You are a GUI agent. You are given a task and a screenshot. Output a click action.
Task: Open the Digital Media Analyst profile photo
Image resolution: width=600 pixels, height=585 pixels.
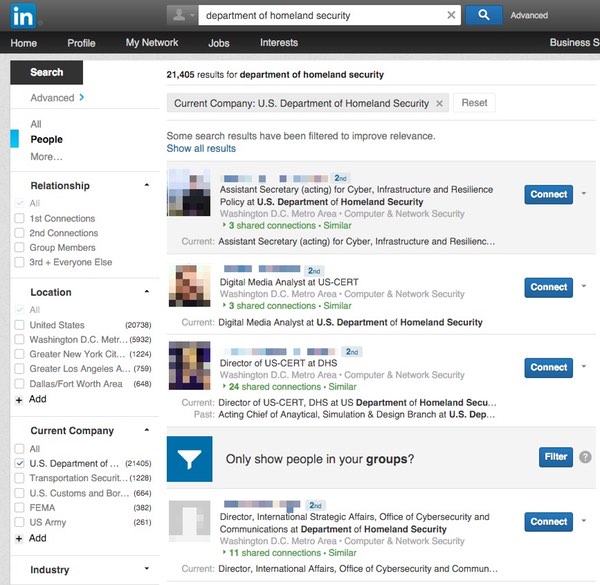[190, 287]
